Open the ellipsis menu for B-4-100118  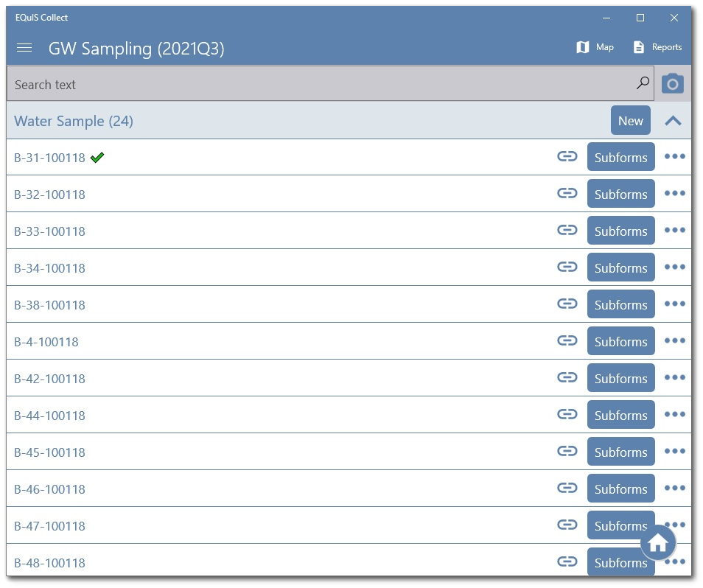(x=674, y=340)
